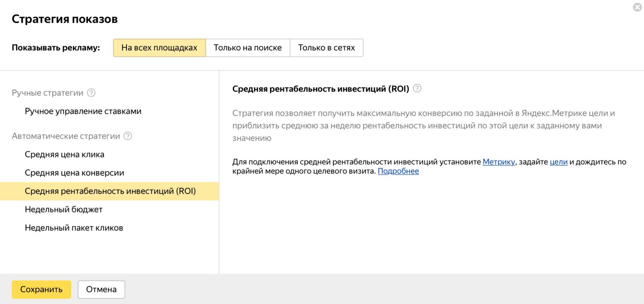Choose the Недельный пакет кликов strategy
The image size is (644, 304).
pyautogui.click(x=74, y=228)
